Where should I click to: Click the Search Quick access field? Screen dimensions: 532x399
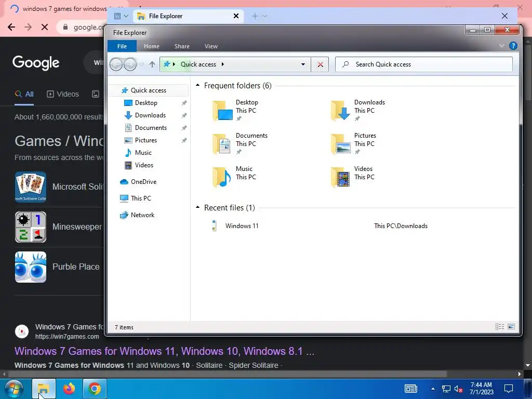click(x=424, y=64)
